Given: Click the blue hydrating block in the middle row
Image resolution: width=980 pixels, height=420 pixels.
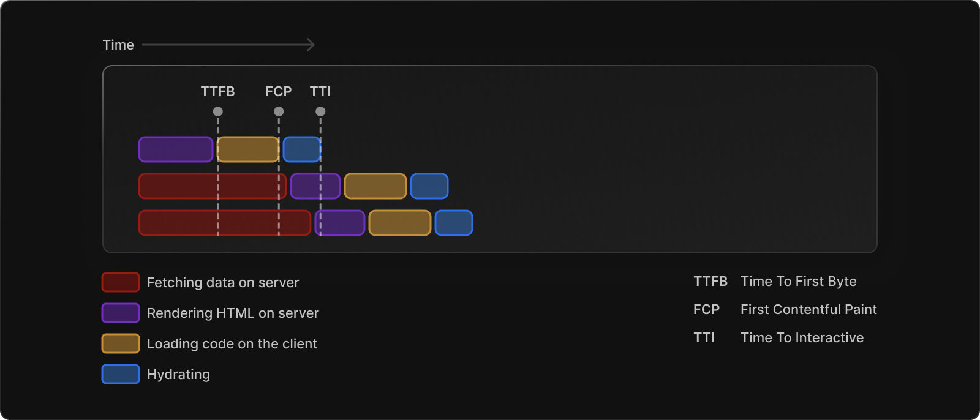Looking at the screenshot, I should click(x=429, y=186).
